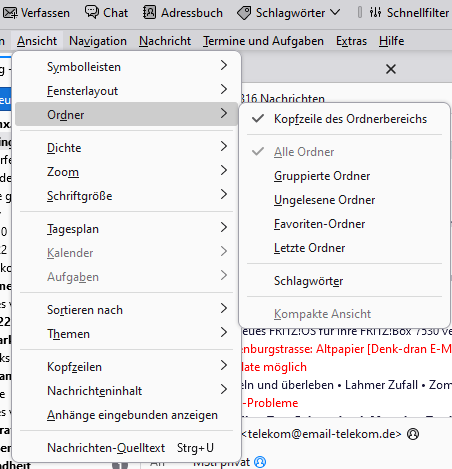Toggle the Schnellfilter sliders icon
This screenshot has width=452, height=469.
click(375, 13)
